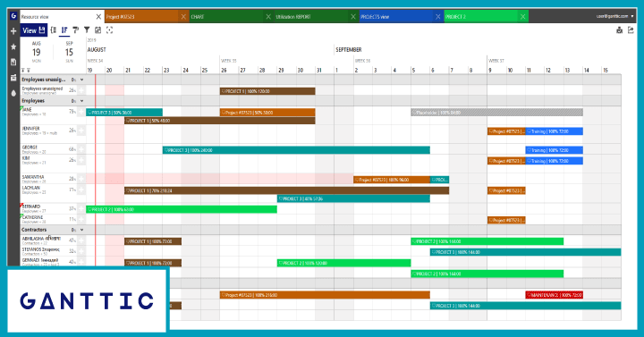Click the AUGUST month header

tap(97, 50)
